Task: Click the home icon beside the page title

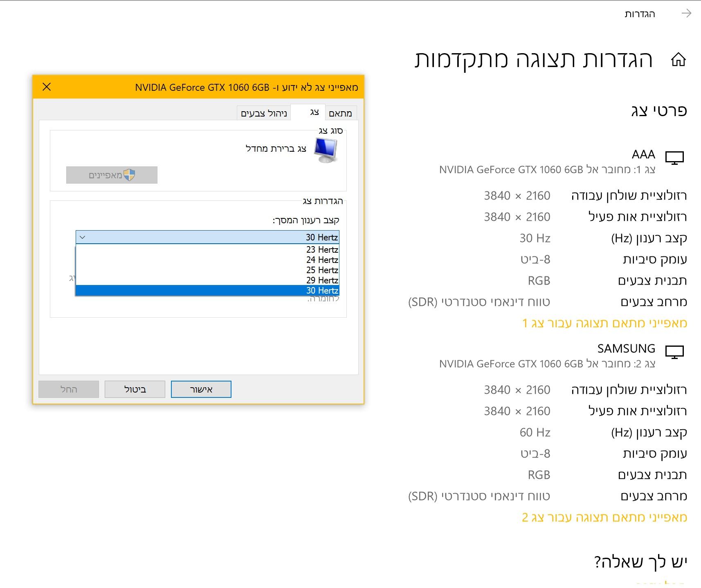Action: [678, 60]
